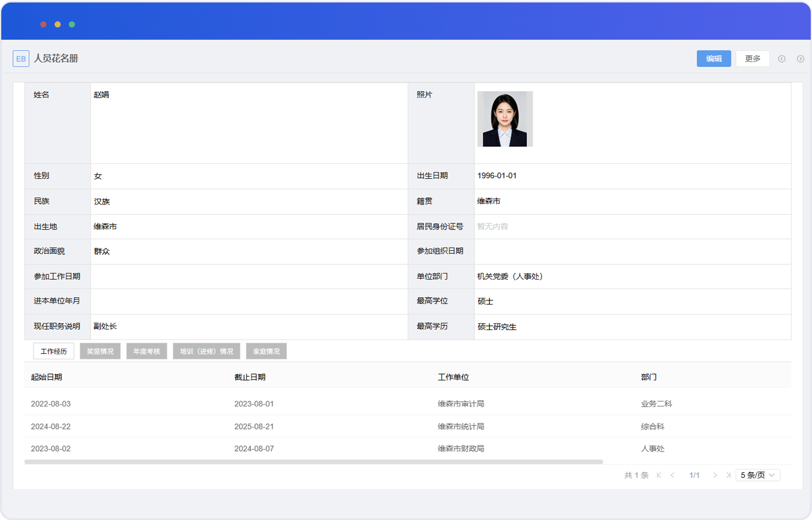Image resolution: width=812 pixels, height=520 pixels.
Task: Click the 汉族 ethnicity value
Action: [x=102, y=202]
